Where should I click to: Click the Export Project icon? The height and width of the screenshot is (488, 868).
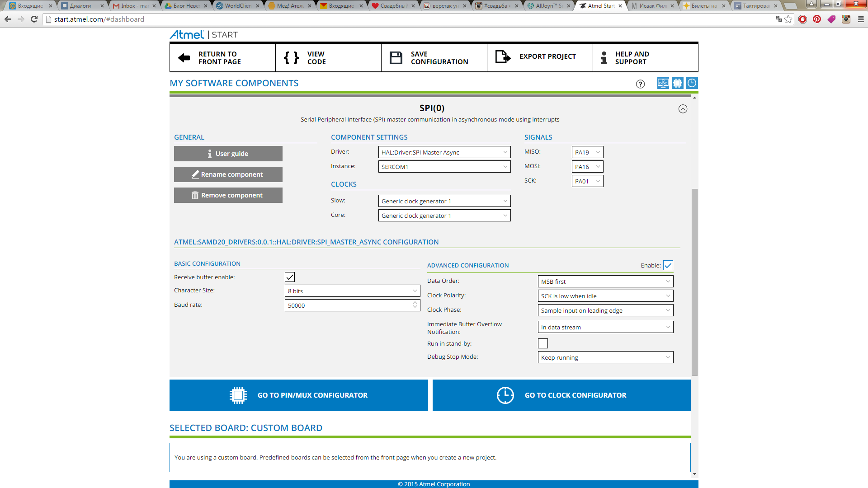(x=502, y=57)
